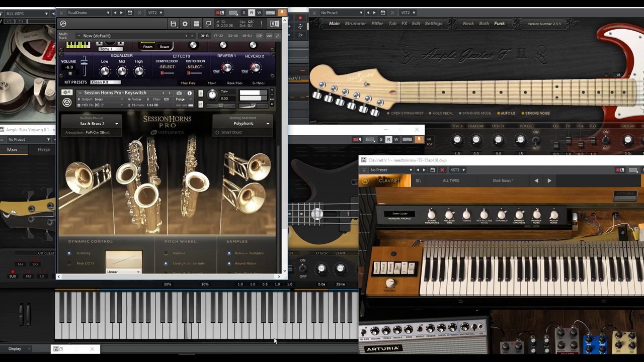Go to previous Clavinet V sound preset

coord(536,180)
